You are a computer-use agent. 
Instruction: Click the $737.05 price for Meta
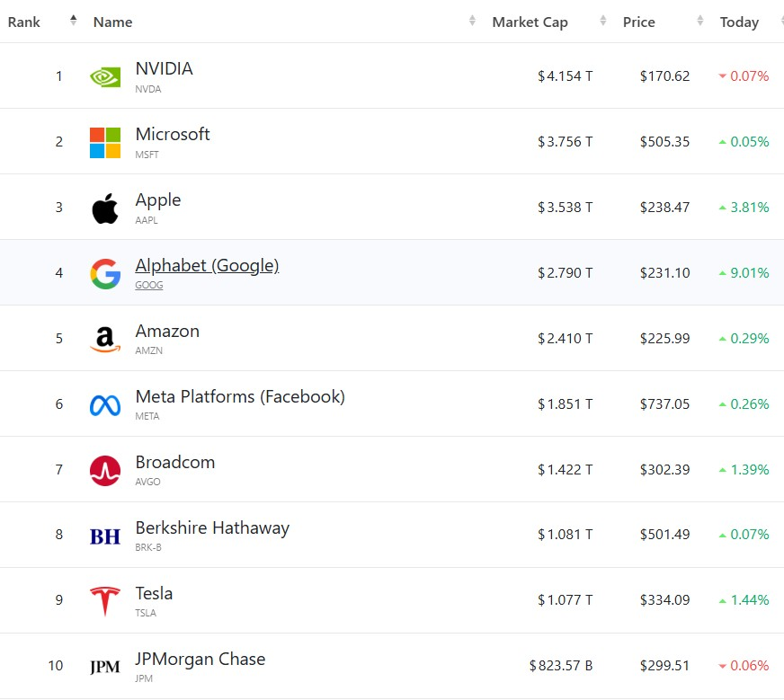(x=665, y=404)
